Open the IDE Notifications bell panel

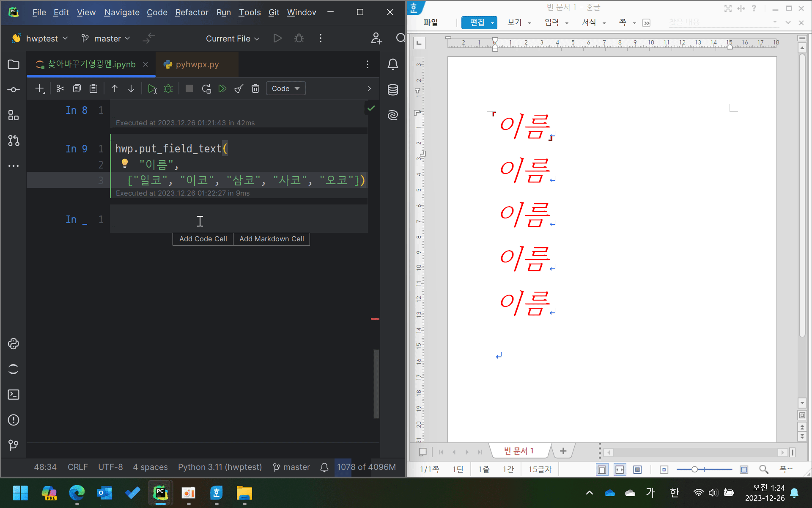point(392,64)
